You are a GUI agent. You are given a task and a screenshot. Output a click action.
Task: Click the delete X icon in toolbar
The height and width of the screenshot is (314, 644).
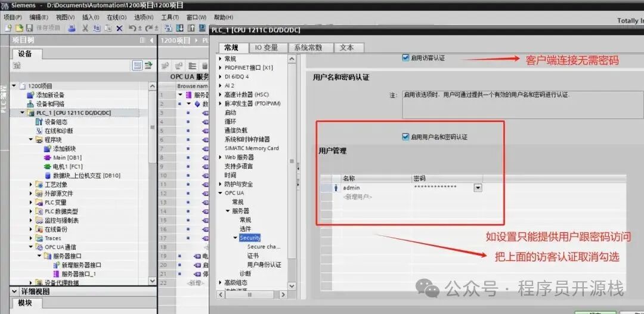click(119, 28)
